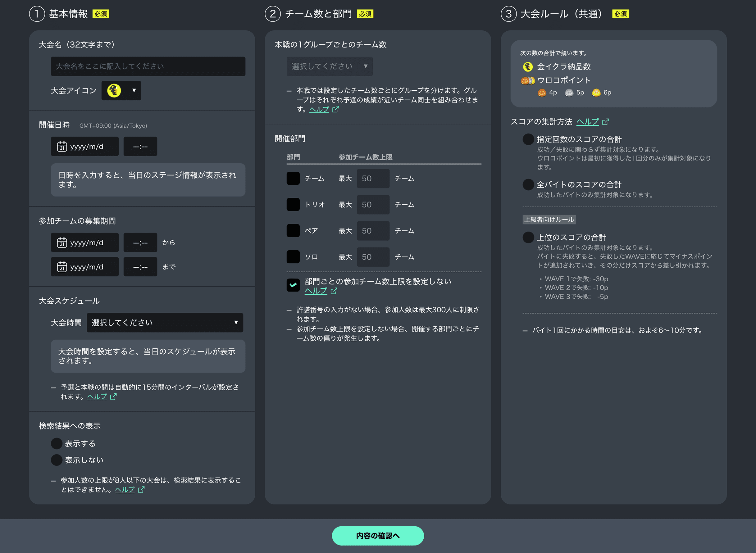Open the teams-per-group dropdown 選択してください
This screenshot has height=553, width=756.
coord(330,66)
